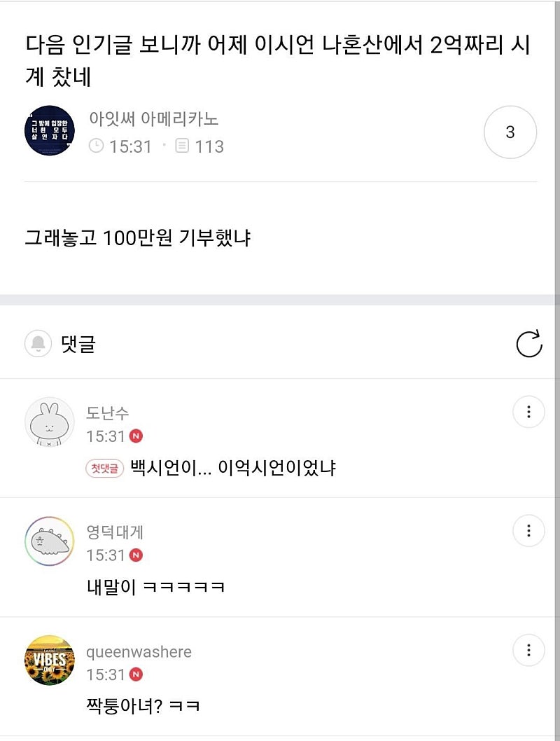Click the red N badge on 도난수's comment
Viewport: 560px width, 741px height.
tap(136, 436)
